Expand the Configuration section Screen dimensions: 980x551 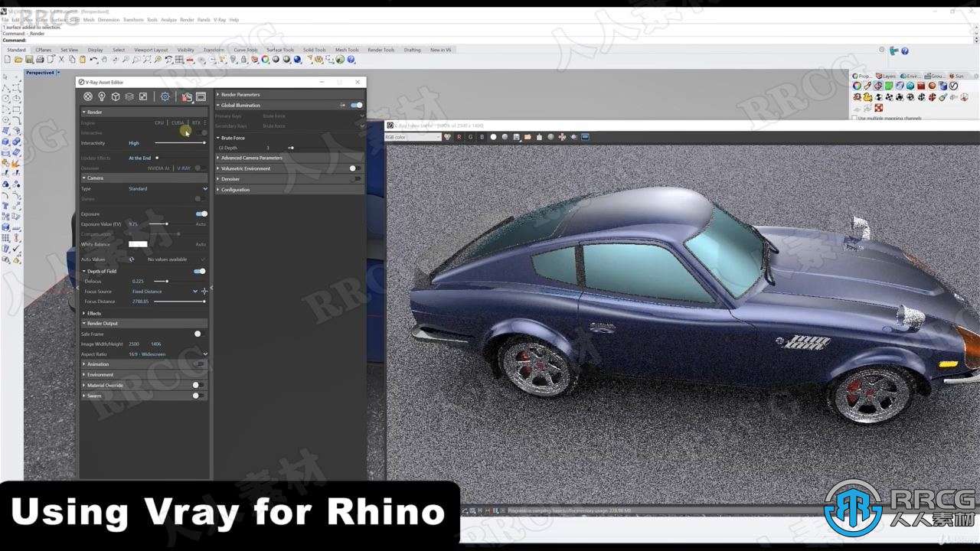click(290, 190)
